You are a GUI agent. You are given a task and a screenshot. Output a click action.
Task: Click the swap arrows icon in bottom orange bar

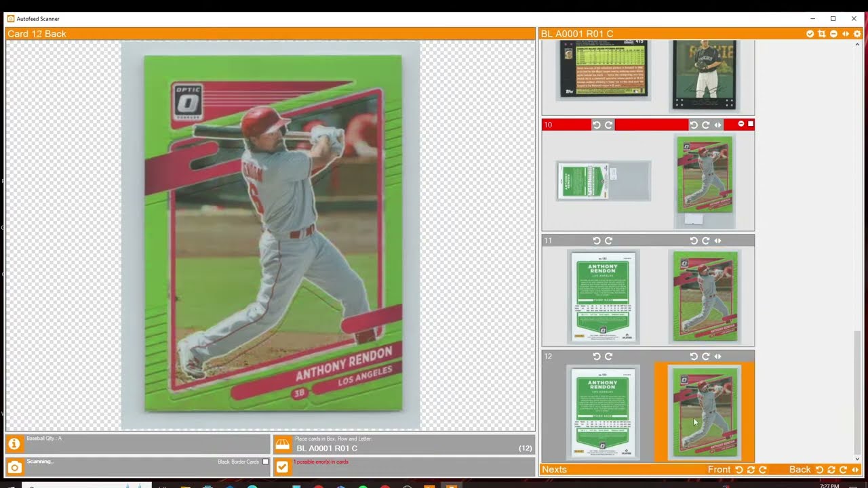coord(855,470)
